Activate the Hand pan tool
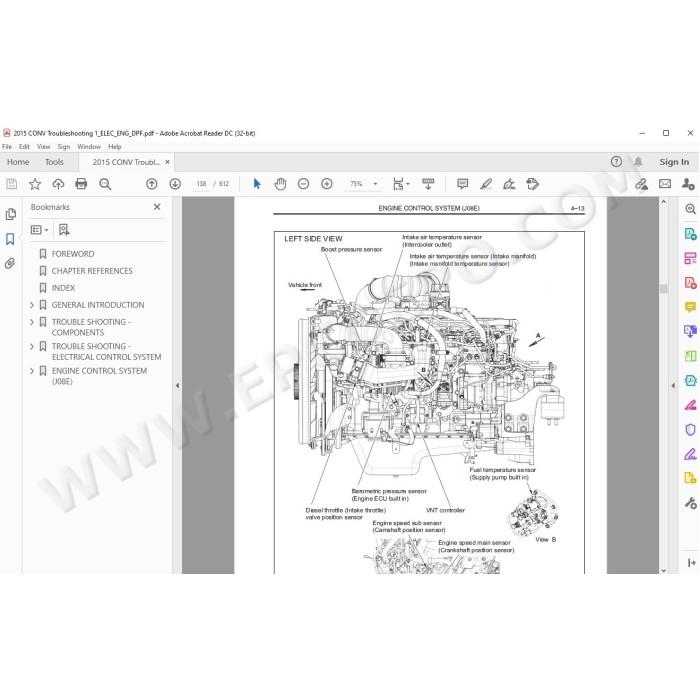 280,184
